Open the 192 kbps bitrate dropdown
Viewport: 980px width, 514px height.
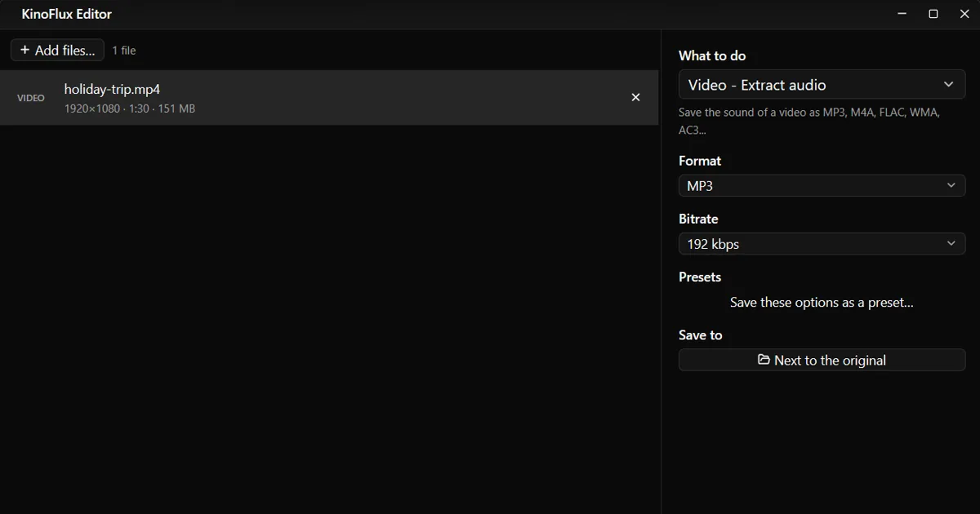tap(822, 244)
